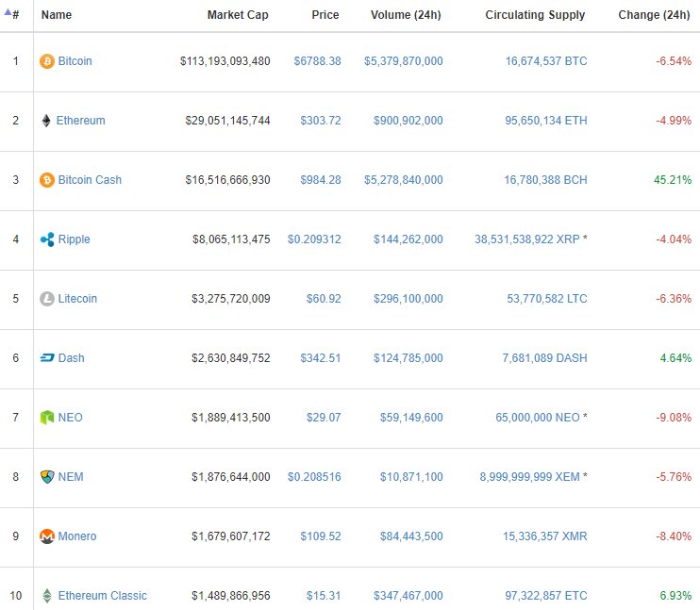
Task: Sort by Volume (24h) column header
Action: pos(406,15)
